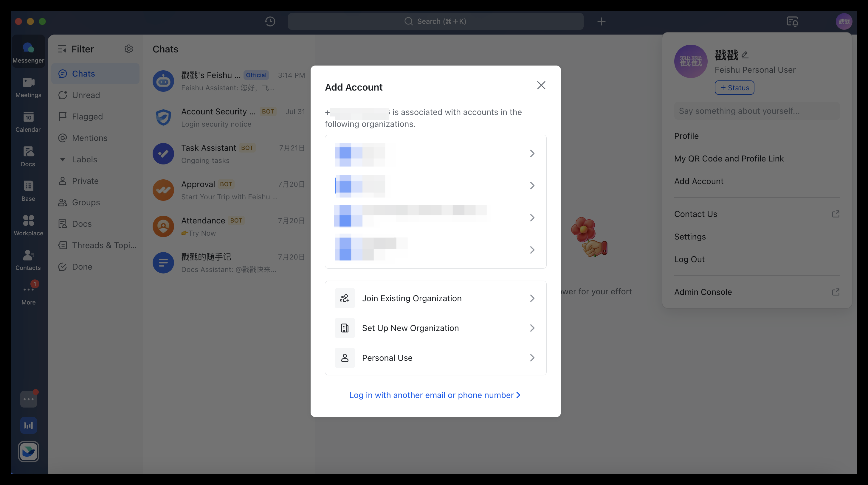This screenshot has width=868, height=485.
Task: Open the filter settings gear icon
Action: [x=129, y=49]
